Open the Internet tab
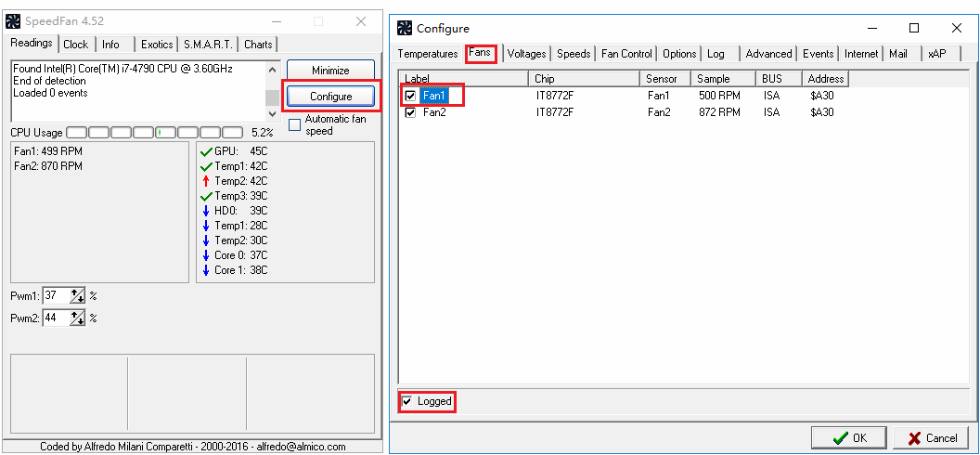Image resolution: width=980 pixels, height=455 pixels. click(862, 54)
